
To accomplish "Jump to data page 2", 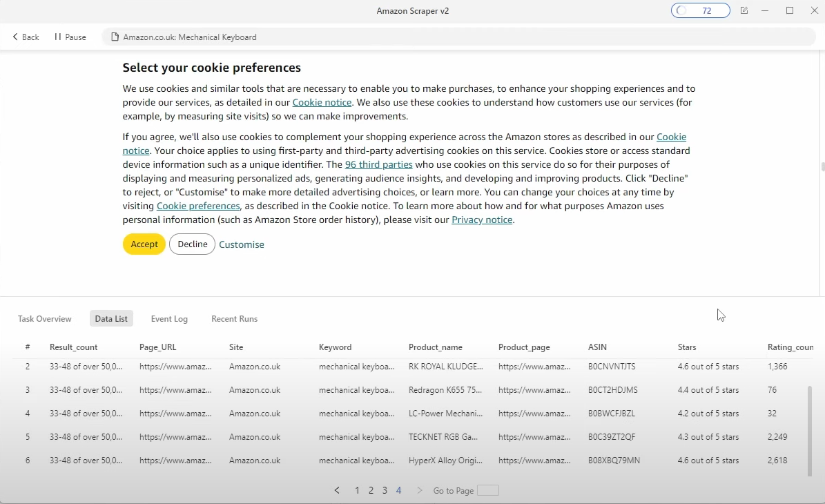I will point(371,490).
